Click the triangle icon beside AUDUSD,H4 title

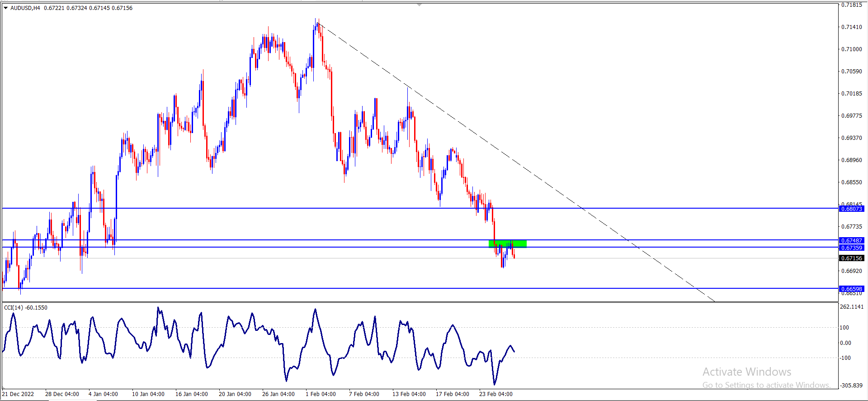coord(6,8)
